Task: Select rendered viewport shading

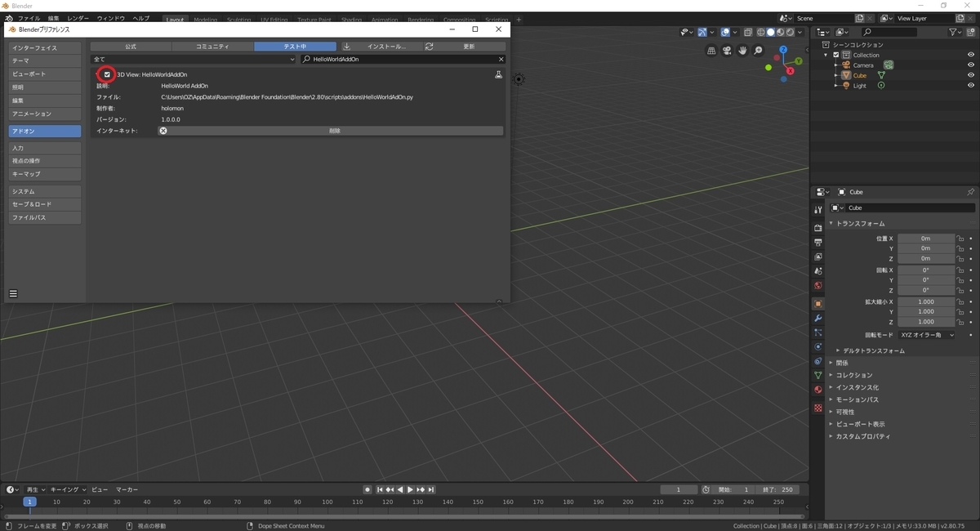Action: (790, 33)
